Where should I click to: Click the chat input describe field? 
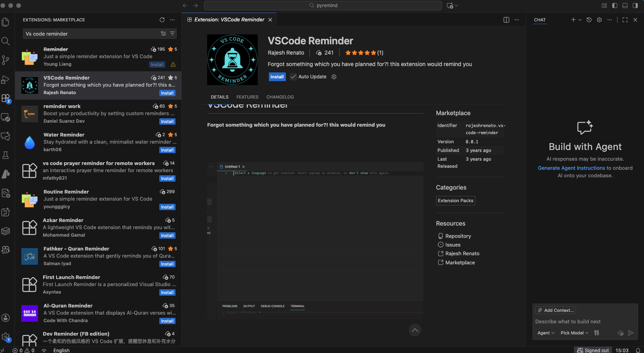(585, 321)
